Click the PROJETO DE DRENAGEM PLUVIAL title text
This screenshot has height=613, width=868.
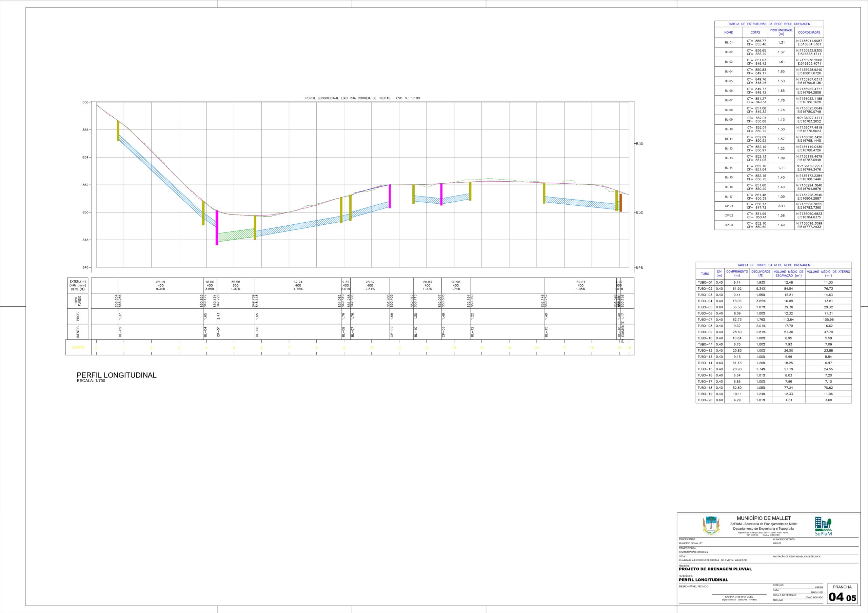(x=715, y=569)
